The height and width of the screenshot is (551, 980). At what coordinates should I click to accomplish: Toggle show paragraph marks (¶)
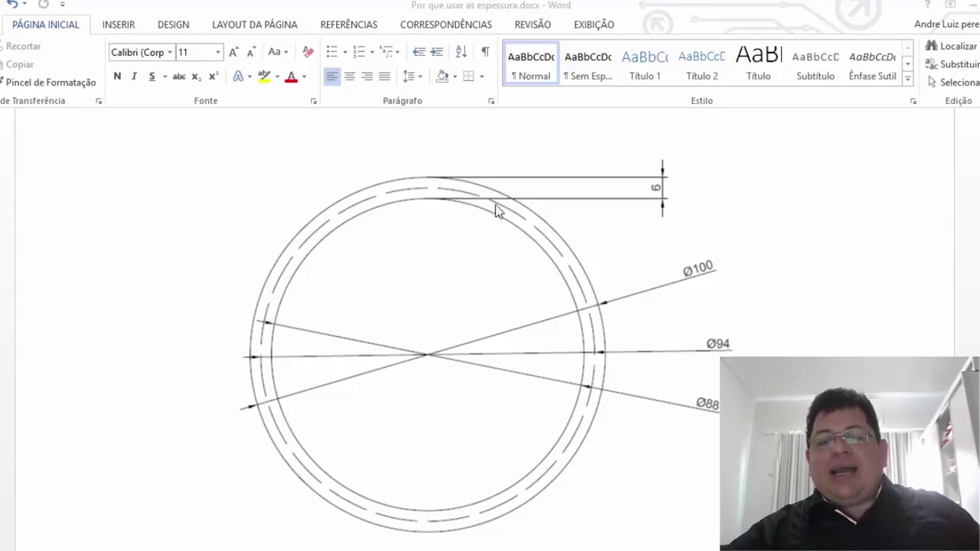tap(485, 52)
